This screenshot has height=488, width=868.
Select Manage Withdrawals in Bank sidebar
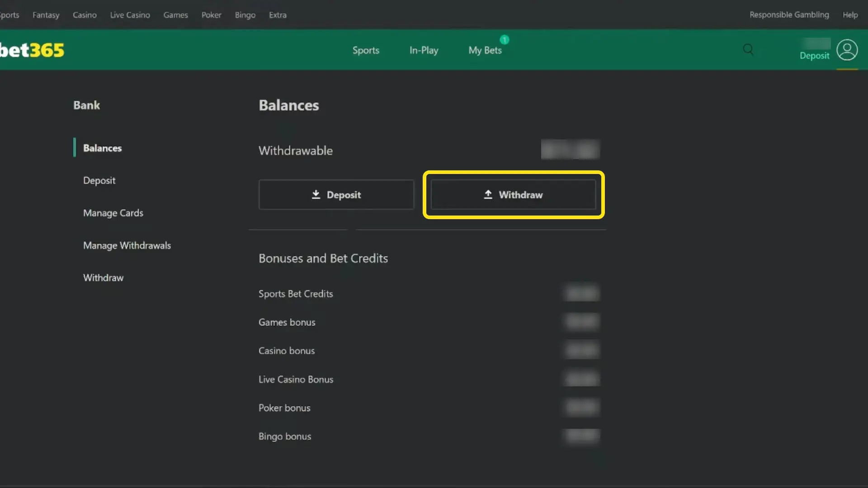(127, 246)
